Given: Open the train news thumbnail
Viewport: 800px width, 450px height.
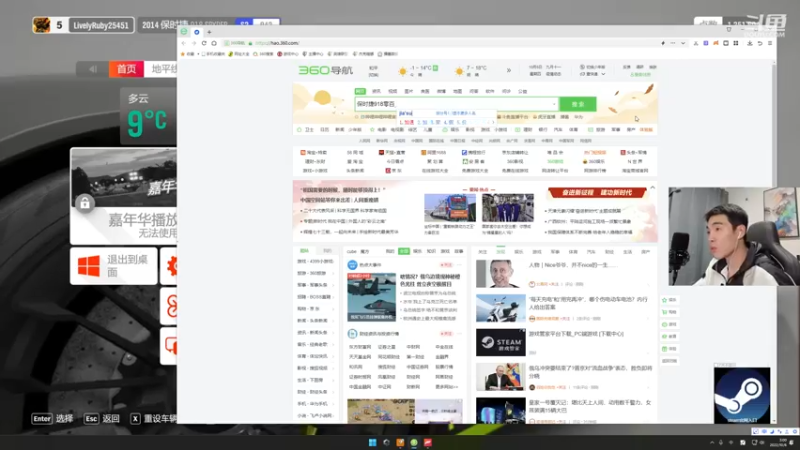Looking at the screenshot, I should pyautogui.click(x=449, y=208).
